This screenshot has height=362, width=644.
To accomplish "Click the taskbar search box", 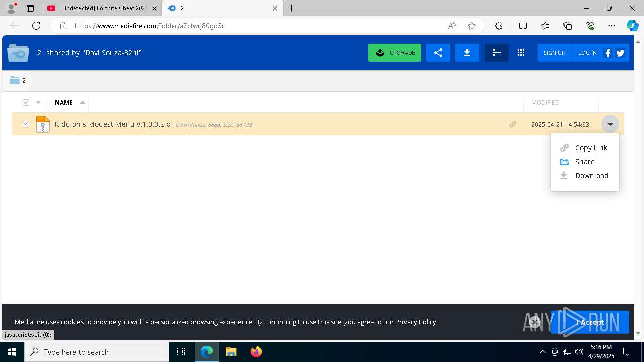I will (97, 352).
